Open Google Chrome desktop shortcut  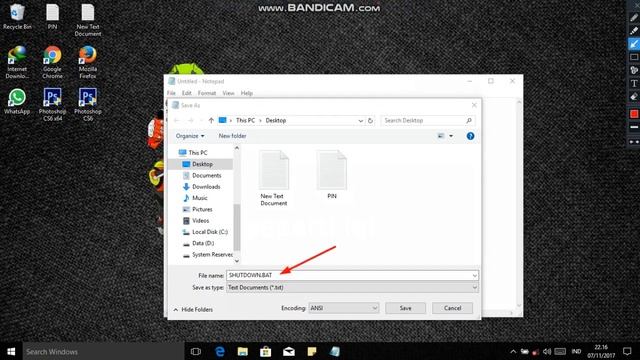coord(52,62)
